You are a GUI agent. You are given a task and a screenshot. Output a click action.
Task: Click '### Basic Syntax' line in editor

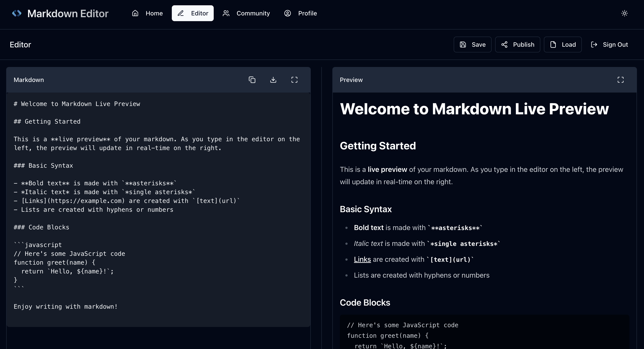(43, 165)
